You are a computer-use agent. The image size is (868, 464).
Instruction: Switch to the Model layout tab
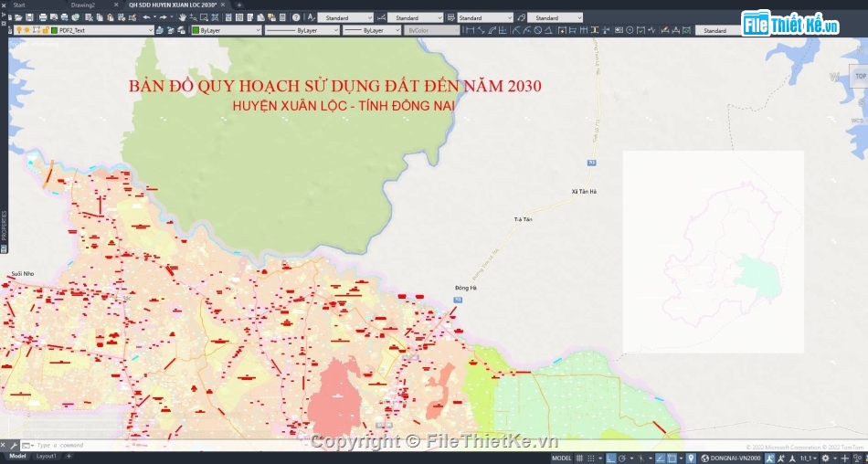point(17,457)
